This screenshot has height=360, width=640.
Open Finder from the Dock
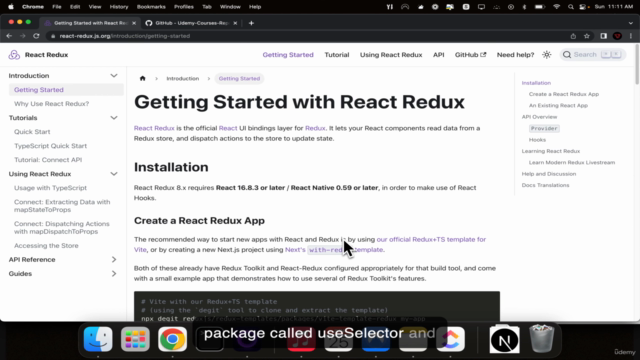click(98, 339)
